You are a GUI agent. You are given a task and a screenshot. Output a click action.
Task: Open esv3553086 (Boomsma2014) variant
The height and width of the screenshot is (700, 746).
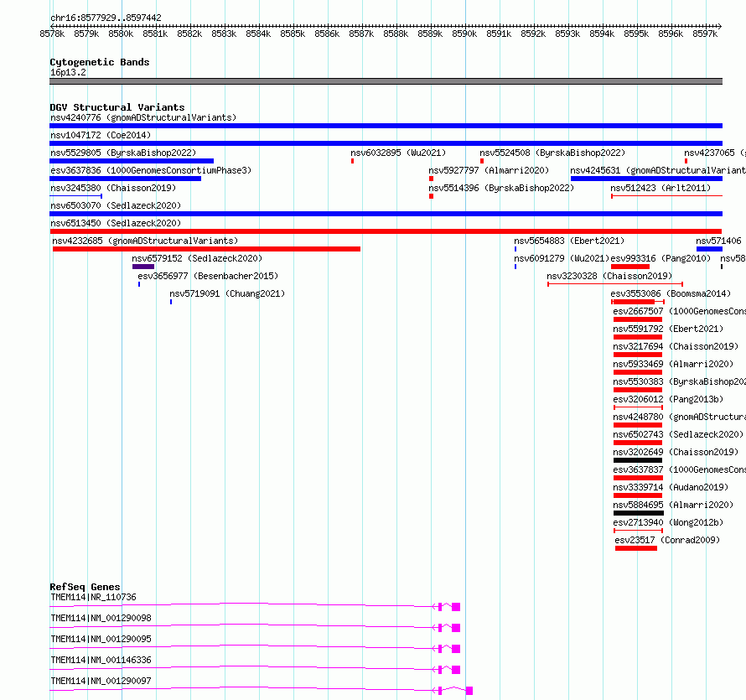[671, 293]
